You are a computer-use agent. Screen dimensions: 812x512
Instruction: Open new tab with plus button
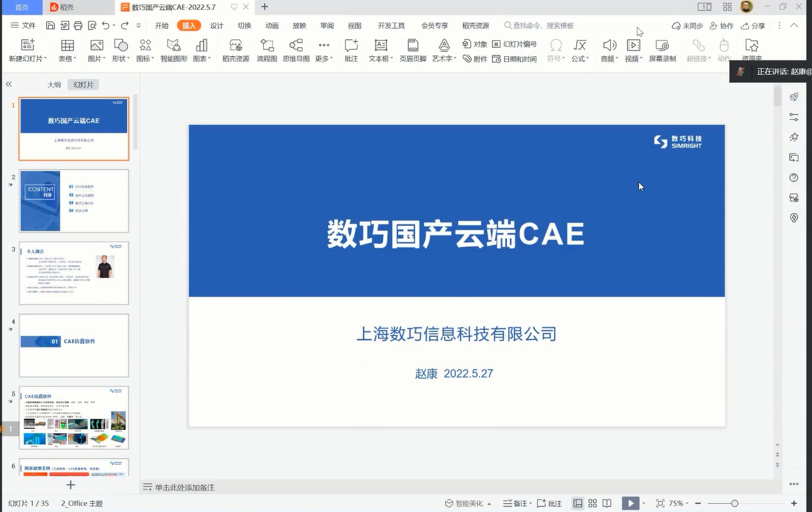264,7
